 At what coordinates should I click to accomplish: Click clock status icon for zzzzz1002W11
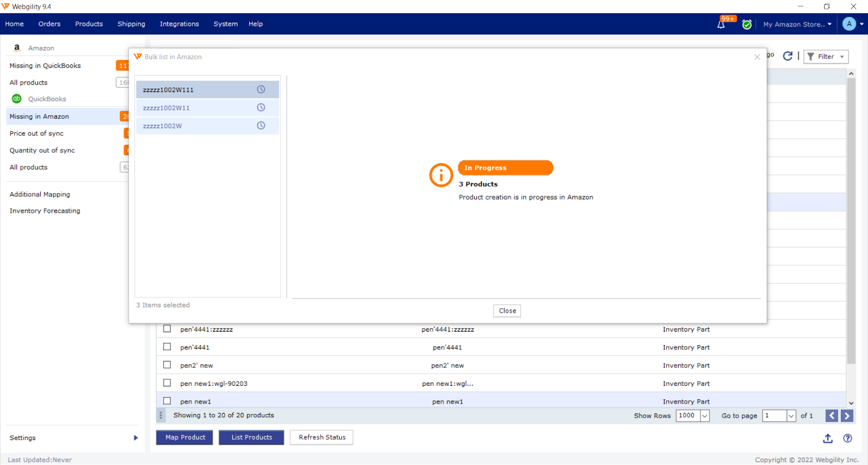[x=261, y=107]
